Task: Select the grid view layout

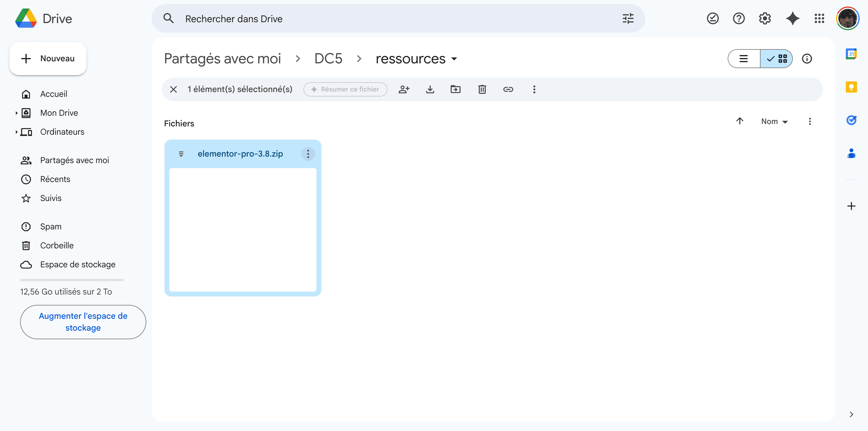Action: [x=776, y=59]
